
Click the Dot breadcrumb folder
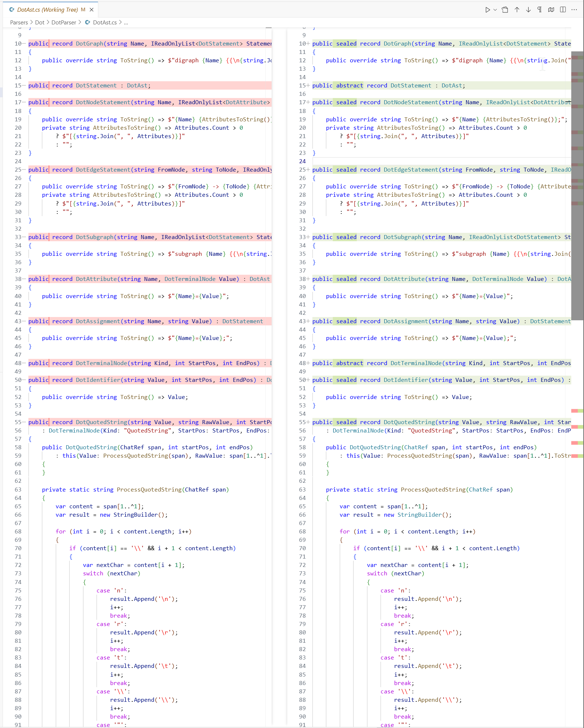(40, 23)
